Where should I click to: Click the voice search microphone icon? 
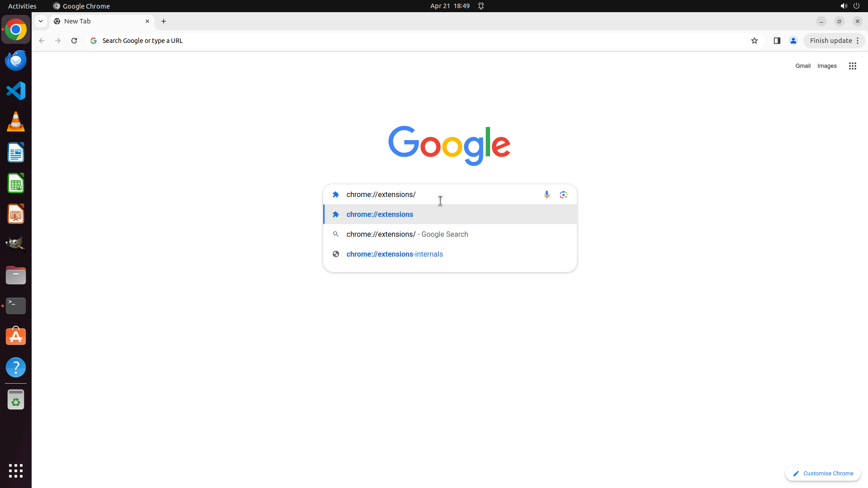[x=547, y=194]
